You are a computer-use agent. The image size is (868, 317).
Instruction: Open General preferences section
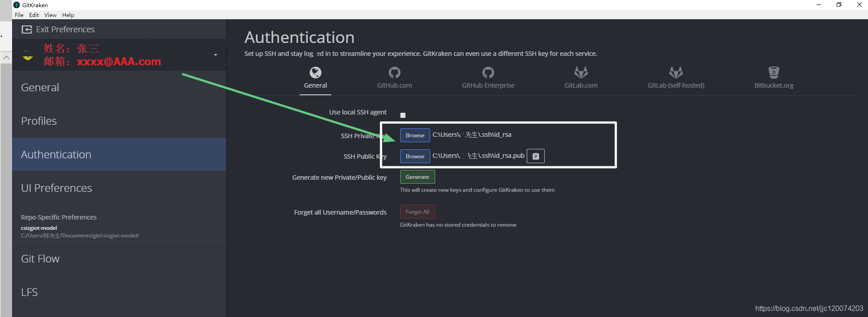coord(119,87)
